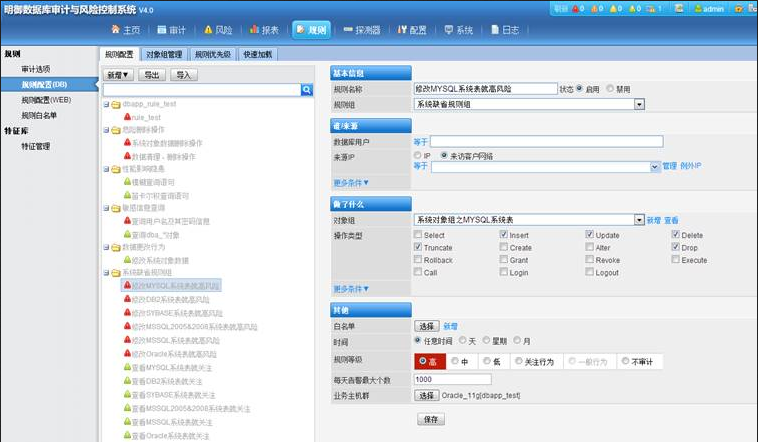This screenshot has width=758, height=442.
Task: Open the 规则组 dropdown
Action: (529, 104)
